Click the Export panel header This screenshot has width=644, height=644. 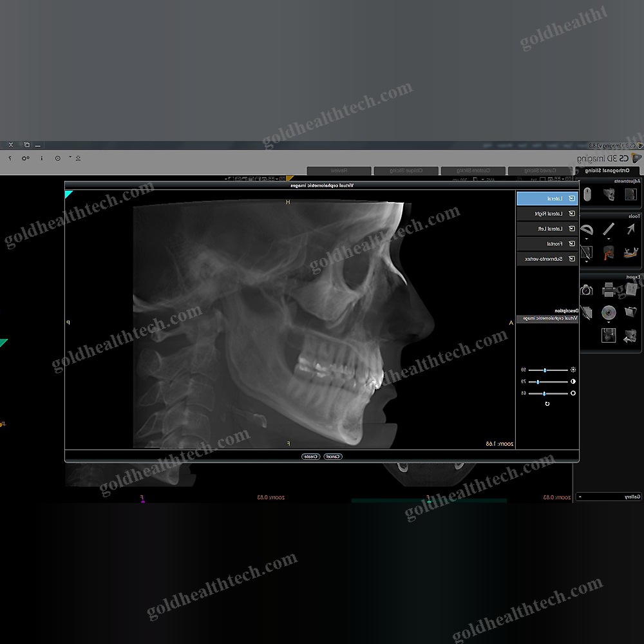click(x=611, y=277)
